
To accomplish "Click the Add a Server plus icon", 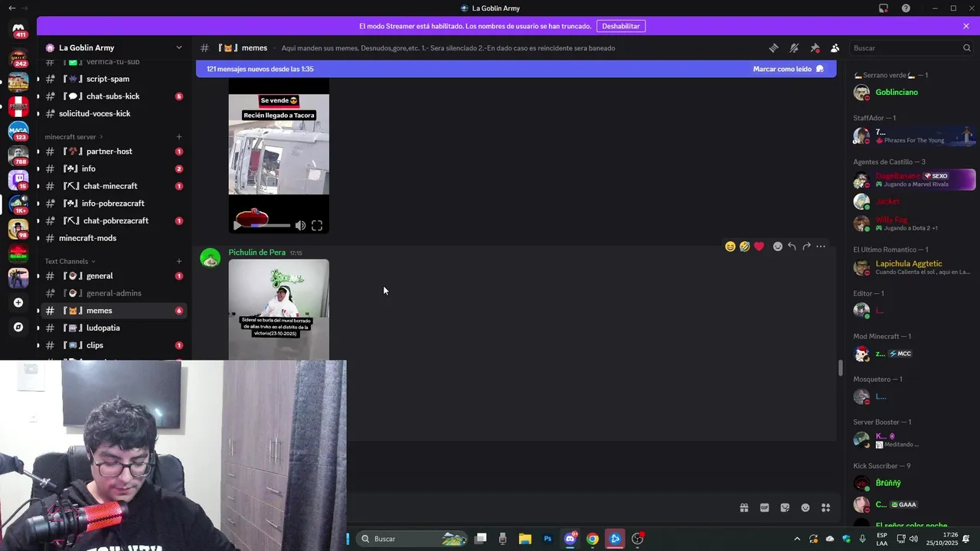I will tap(18, 302).
